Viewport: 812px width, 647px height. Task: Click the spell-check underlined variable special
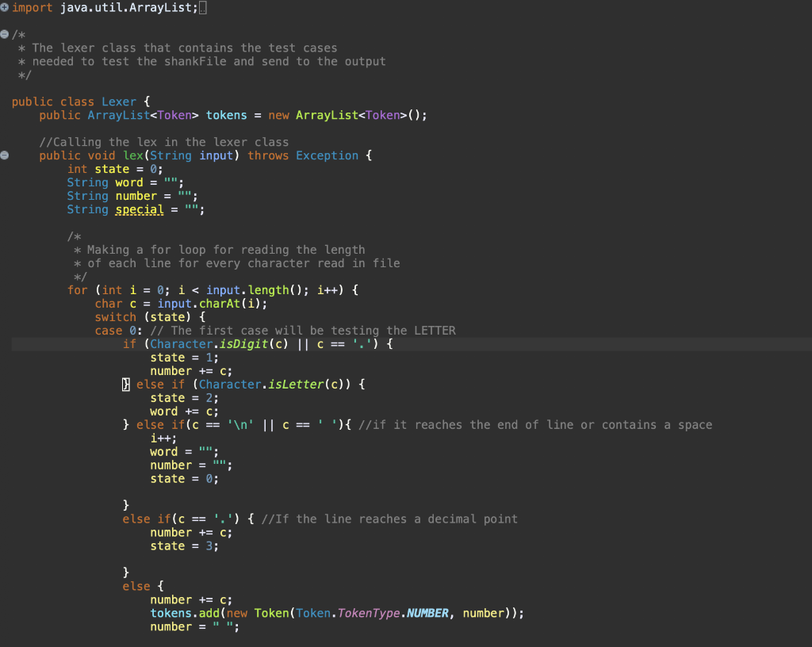pyautogui.click(x=140, y=209)
